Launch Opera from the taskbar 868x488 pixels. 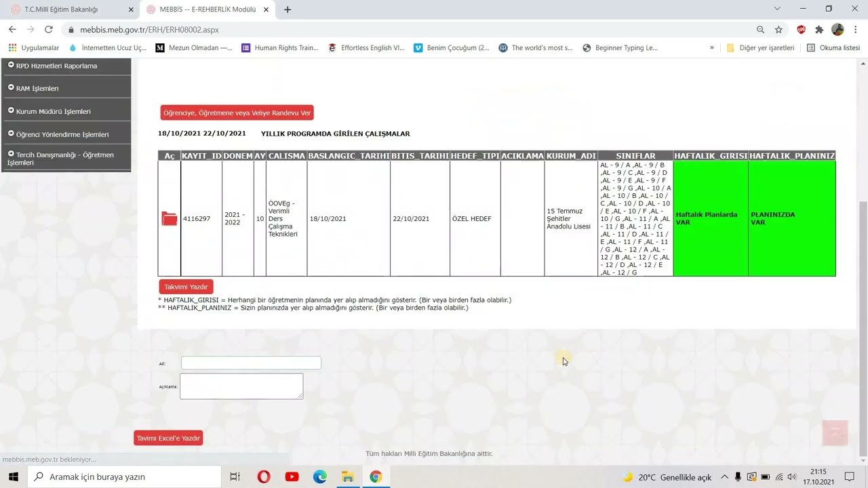264,476
